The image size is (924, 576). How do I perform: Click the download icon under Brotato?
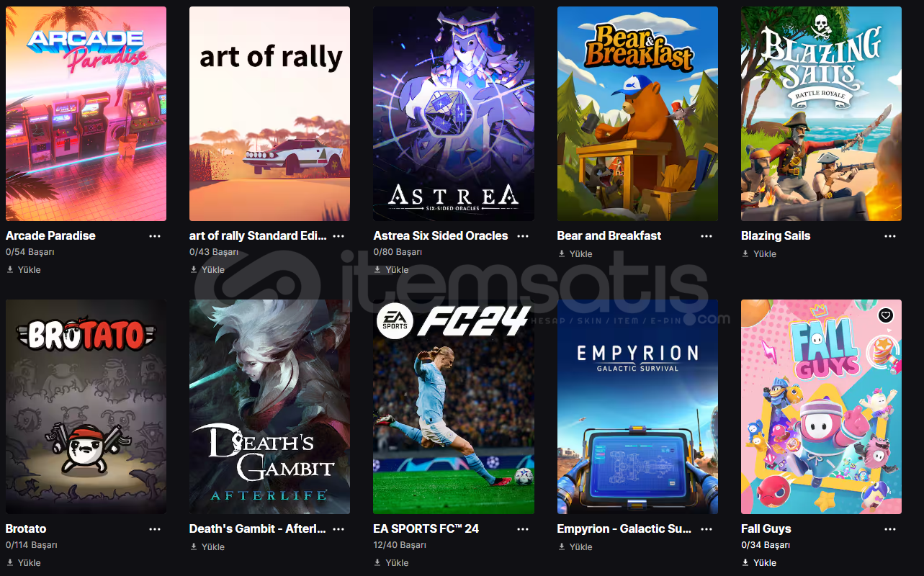[10, 562]
